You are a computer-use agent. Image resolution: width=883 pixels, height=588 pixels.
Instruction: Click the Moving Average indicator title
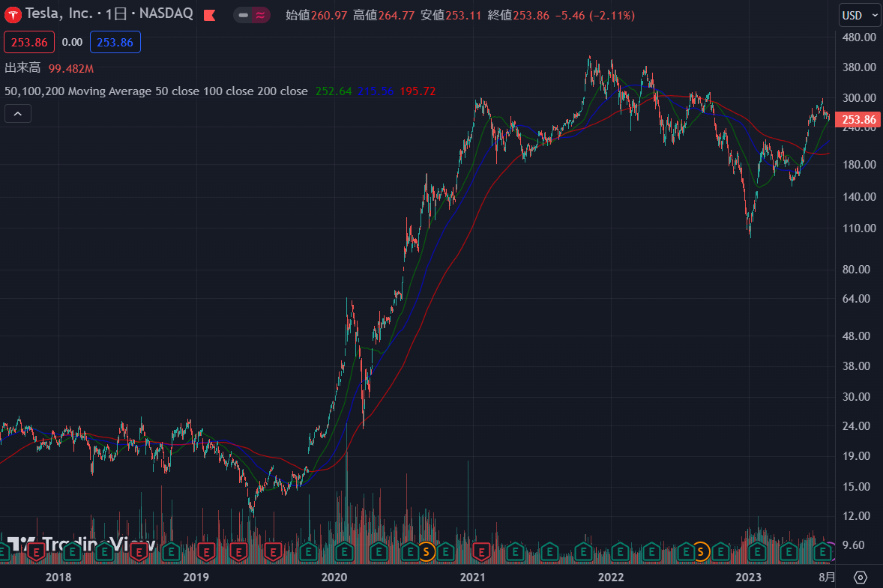tap(156, 91)
